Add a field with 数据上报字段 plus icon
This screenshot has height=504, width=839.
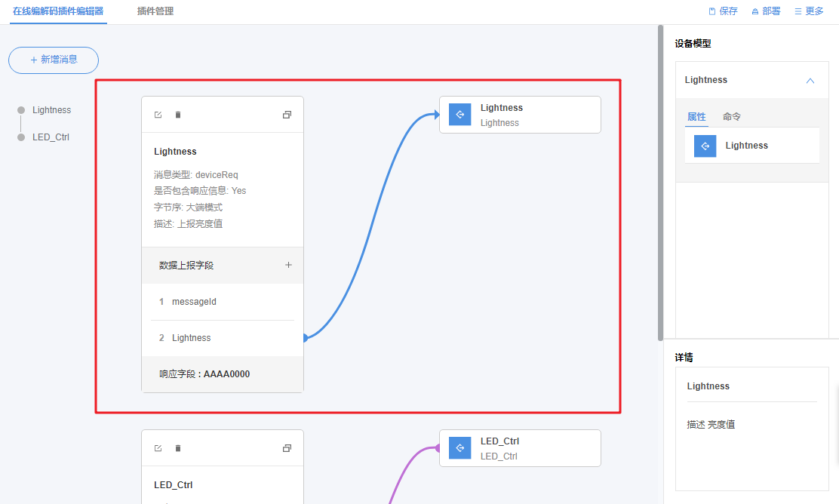288,265
